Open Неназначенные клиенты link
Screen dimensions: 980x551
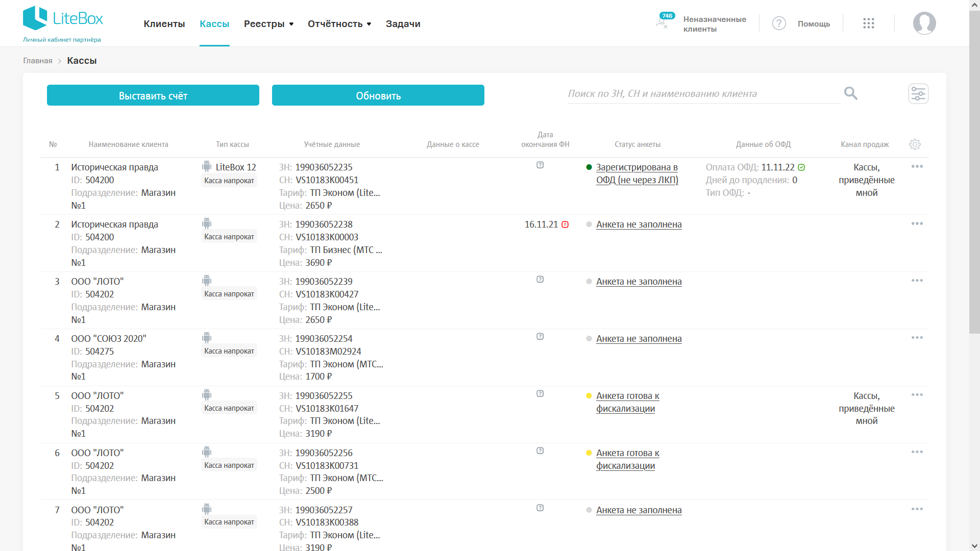715,24
